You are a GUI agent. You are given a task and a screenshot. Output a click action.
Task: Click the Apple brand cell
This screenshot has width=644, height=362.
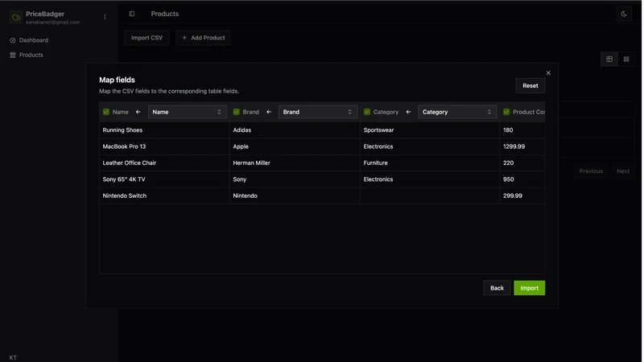coord(295,146)
